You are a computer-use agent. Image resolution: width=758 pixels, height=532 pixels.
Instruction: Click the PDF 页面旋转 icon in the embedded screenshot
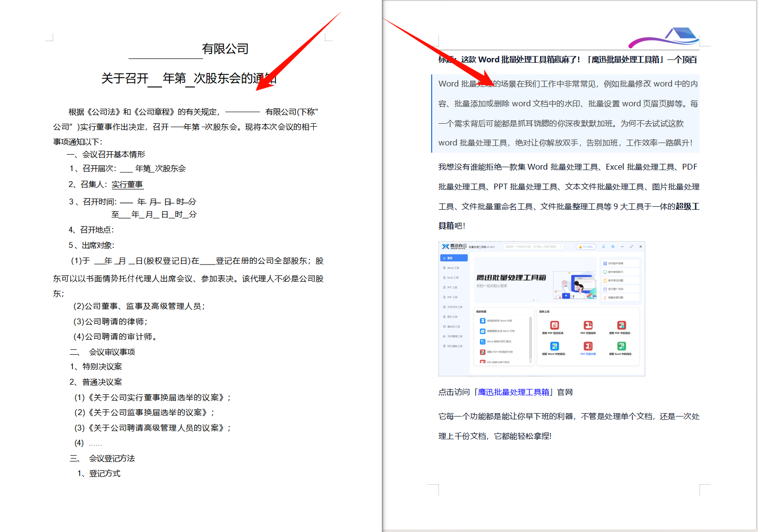(x=588, y=325)
